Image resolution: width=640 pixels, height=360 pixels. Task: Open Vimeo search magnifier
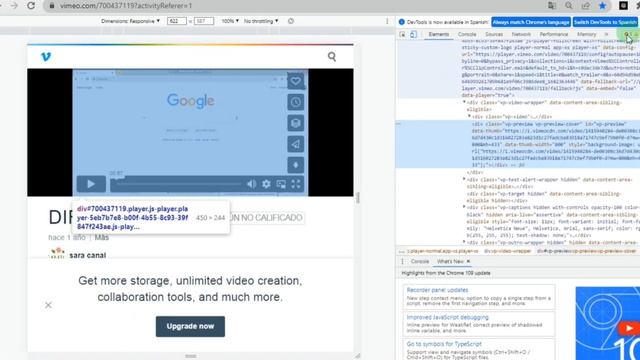click(332, 57)
